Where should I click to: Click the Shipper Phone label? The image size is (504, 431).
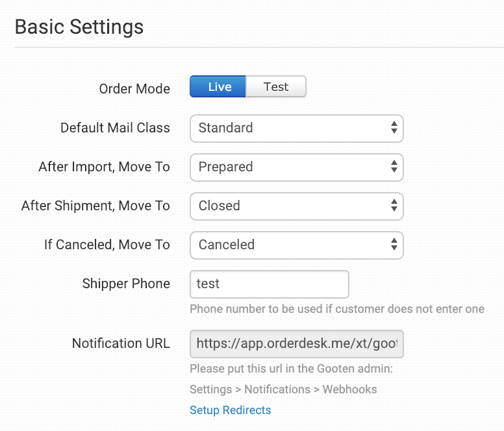(x=126, y=284)
